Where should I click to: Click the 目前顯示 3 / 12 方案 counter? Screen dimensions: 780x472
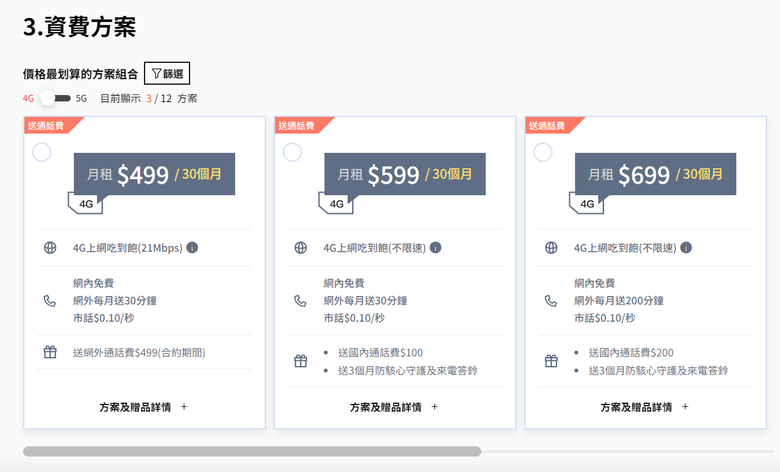tap(149, 98)
